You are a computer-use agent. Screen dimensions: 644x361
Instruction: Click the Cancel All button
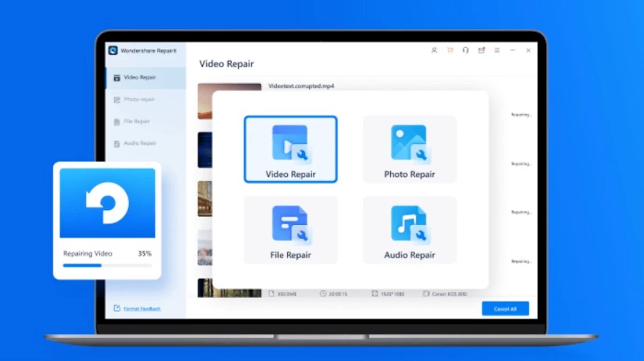(505, 308)
